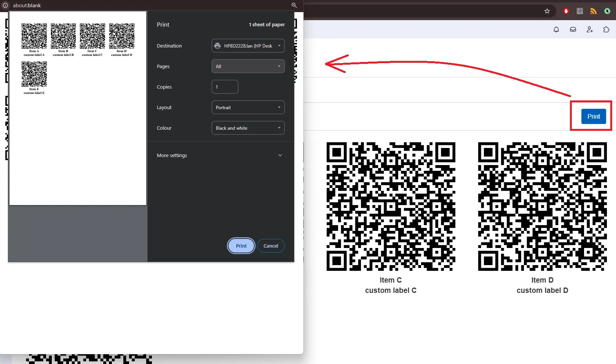
Task: Open notifications via the bell icon
Action: (x=556, y=29)
